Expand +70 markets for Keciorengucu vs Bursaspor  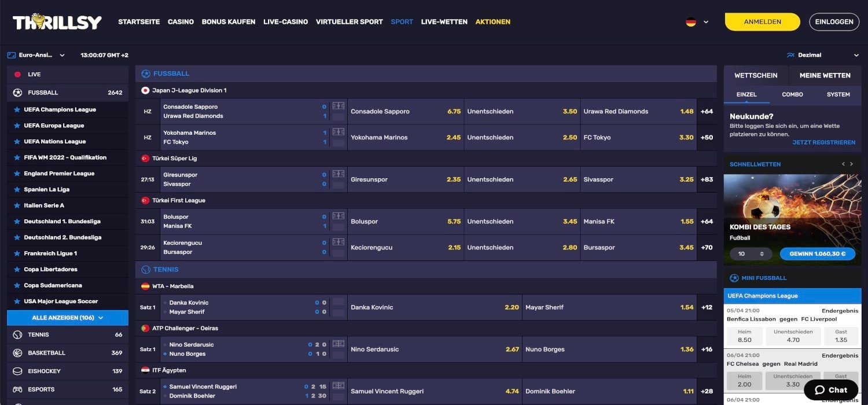click(707, 248)
